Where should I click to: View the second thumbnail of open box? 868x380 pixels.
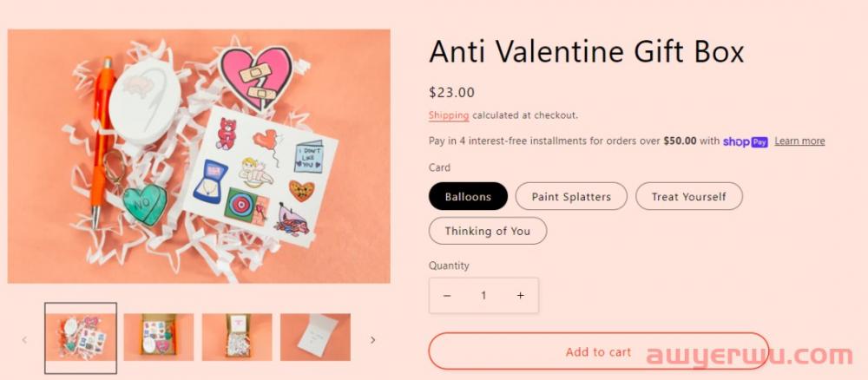click(159, 337)
